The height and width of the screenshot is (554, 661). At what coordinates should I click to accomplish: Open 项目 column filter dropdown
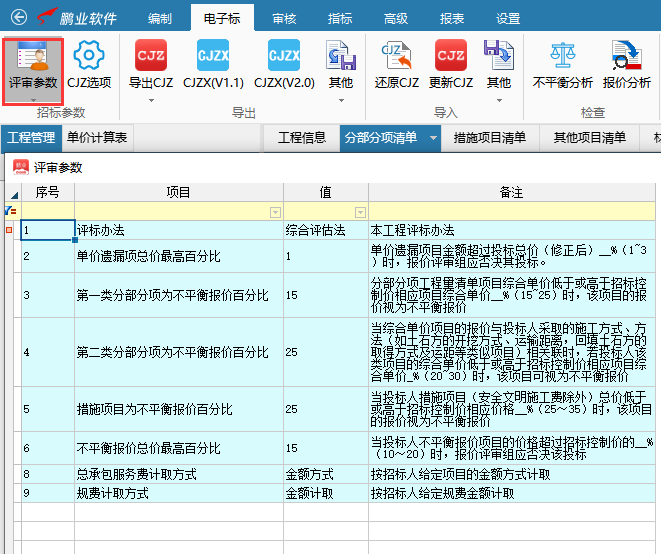[275, 212]
